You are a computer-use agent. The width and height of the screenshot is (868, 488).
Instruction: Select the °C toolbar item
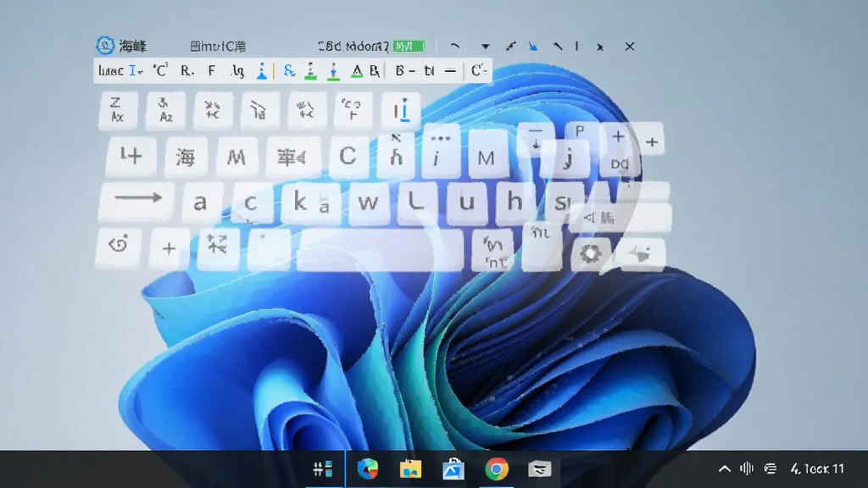(160, 71)
